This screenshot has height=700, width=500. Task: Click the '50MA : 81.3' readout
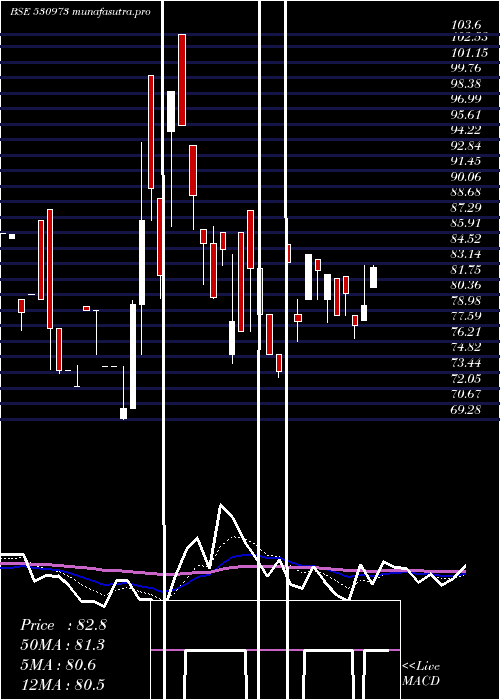click(x=62, y=645)
